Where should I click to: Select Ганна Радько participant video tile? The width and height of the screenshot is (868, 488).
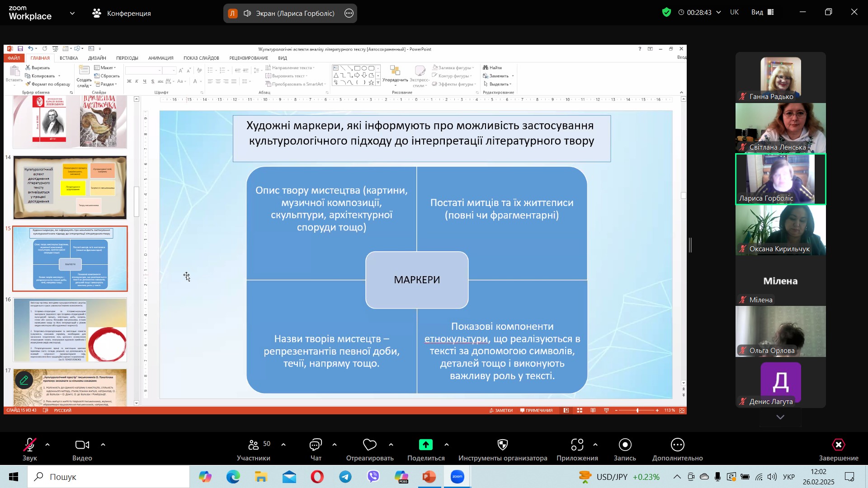781,77
